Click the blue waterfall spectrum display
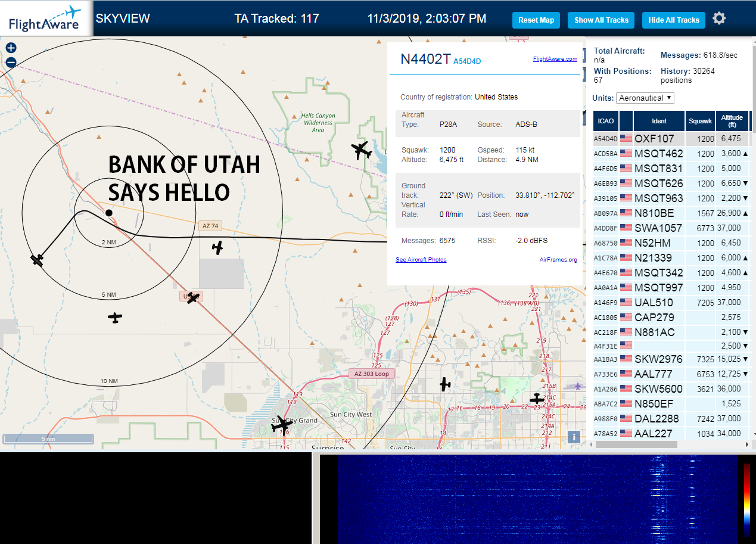This screenshot has width=756, height=544. [x=538, y=499]
